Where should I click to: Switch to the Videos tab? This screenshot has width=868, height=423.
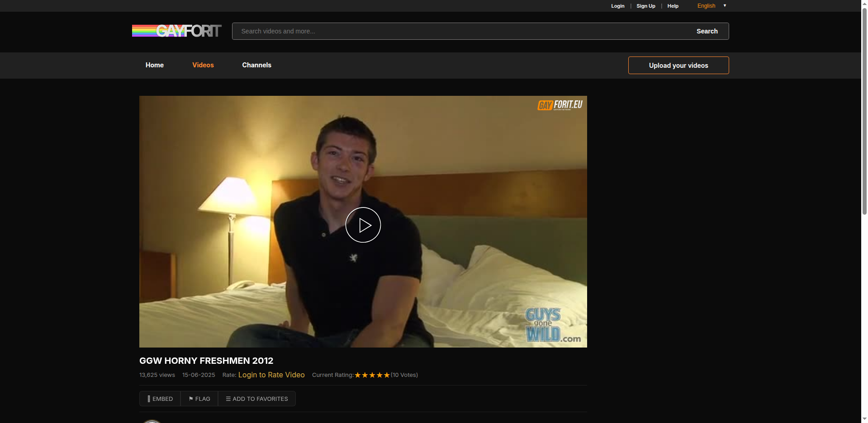pyautogui.click(x=203, y=65)
